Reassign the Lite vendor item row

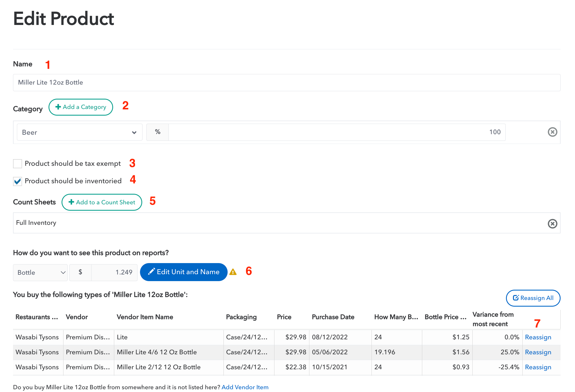point(538,337)
